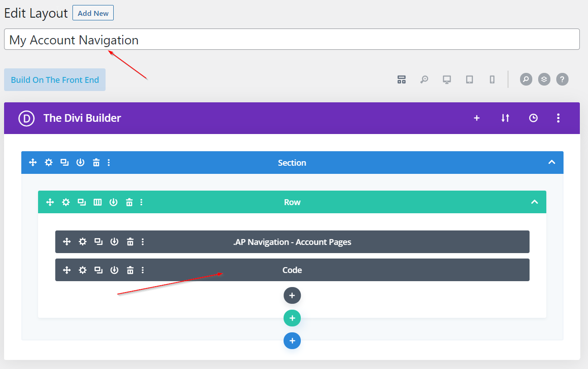The height and width of the screenshot is (369, 588).
Task: Switch to phone preview icon
Action: [x=492, y=80]
